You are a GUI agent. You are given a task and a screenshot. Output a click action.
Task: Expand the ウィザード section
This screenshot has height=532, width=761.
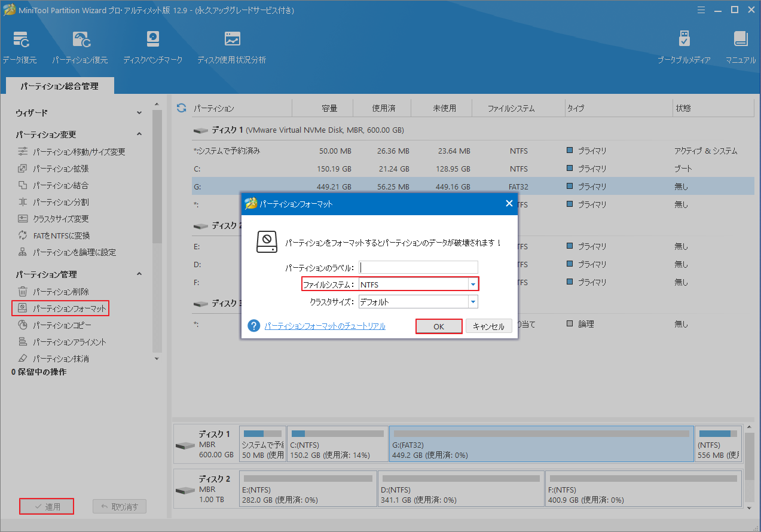pyautogui.click(x=139, y=112)
